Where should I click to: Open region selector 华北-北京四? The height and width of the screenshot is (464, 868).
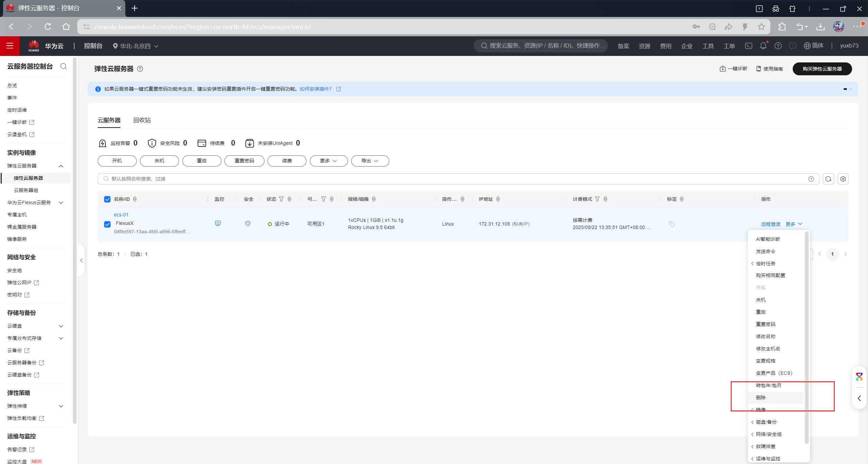136,46
